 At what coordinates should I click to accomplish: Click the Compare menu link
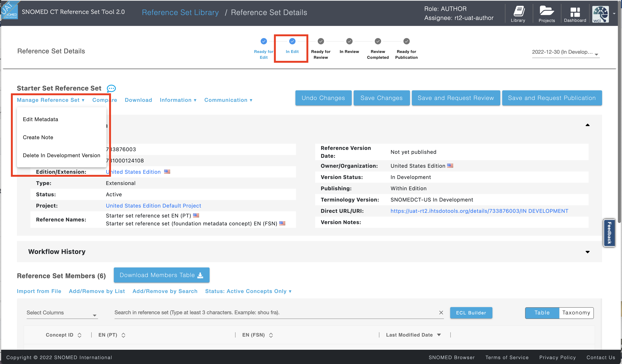105,100
